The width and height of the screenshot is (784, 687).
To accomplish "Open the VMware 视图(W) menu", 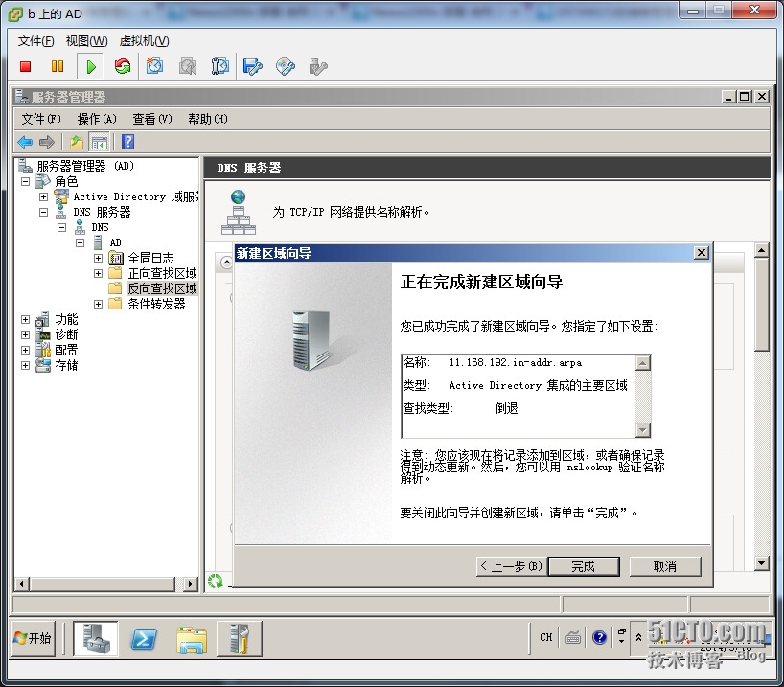I will click(x=87, y=41).
